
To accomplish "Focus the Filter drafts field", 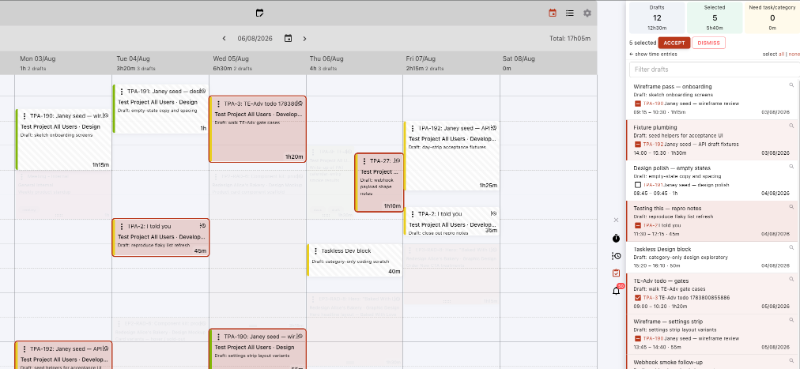I will (714, 69).
